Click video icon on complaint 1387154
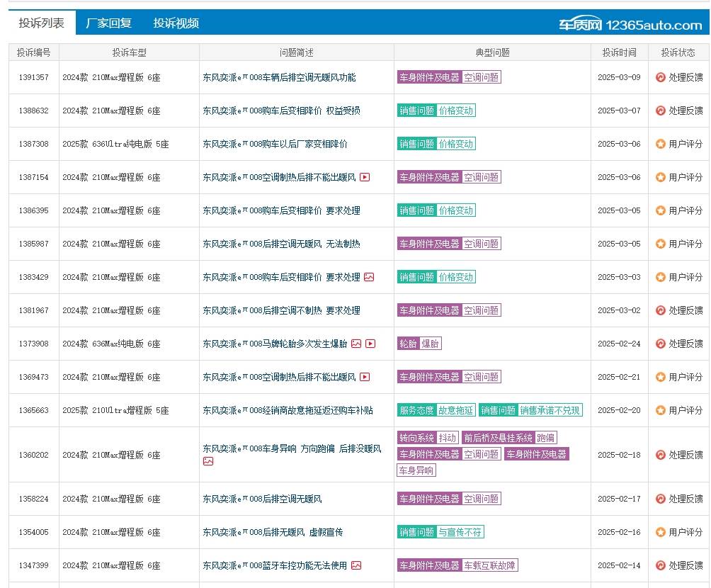Screen dimensions: 711x588 pos(365,177)
